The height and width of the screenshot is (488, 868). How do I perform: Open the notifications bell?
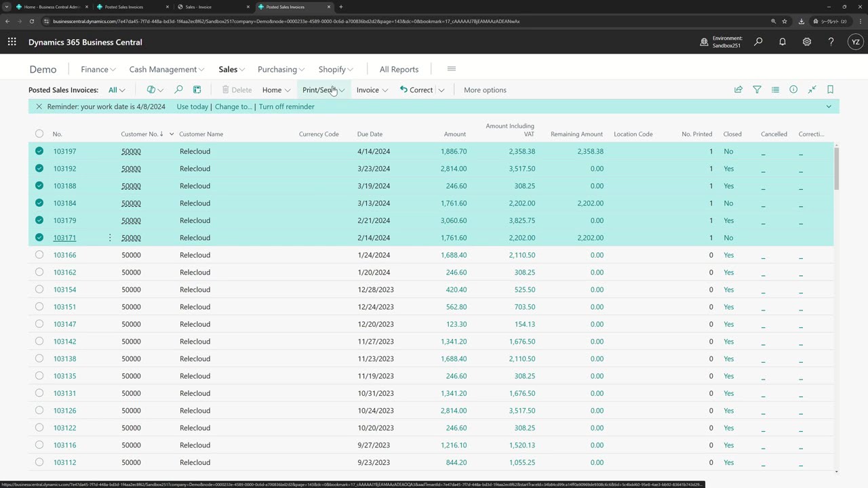click(783, 42)
